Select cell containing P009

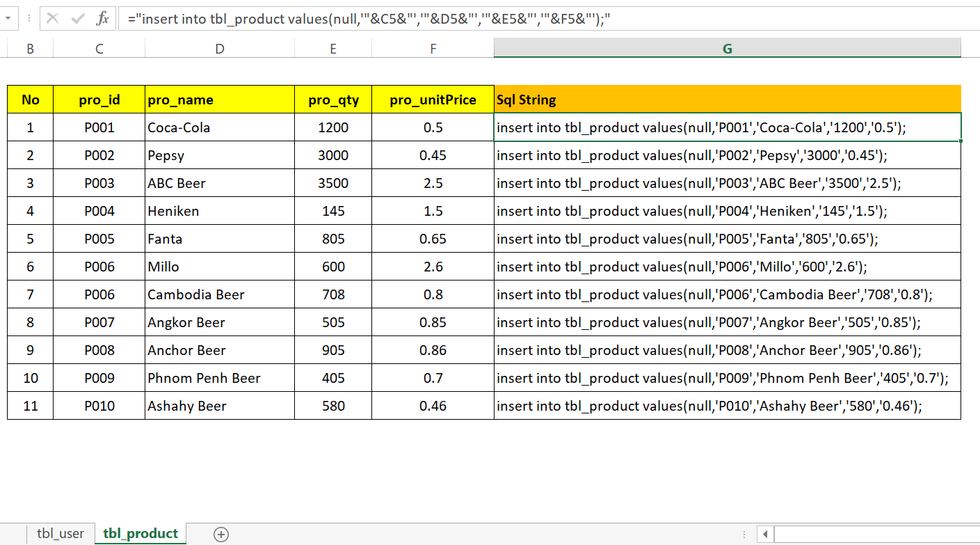coord(99,378)
